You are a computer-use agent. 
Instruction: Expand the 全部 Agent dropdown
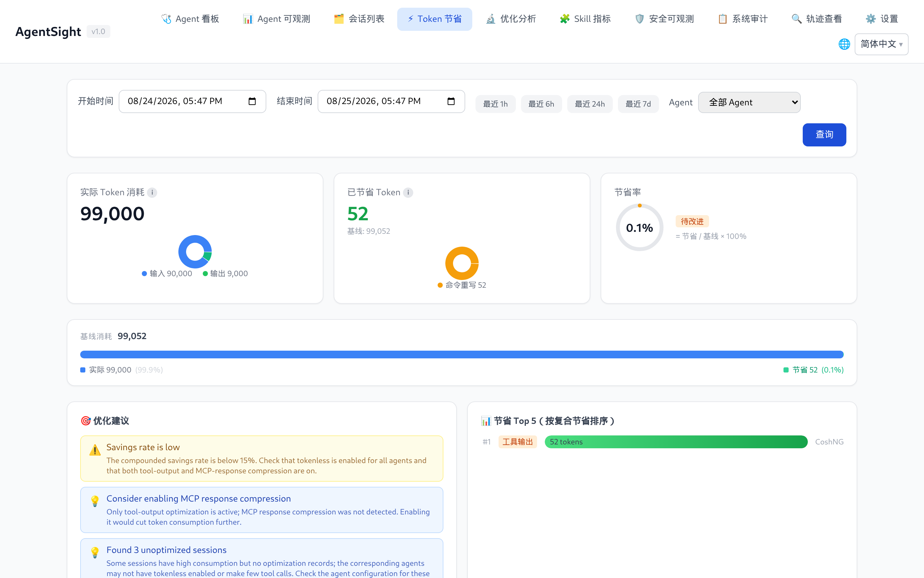click(x=749, y=102)
